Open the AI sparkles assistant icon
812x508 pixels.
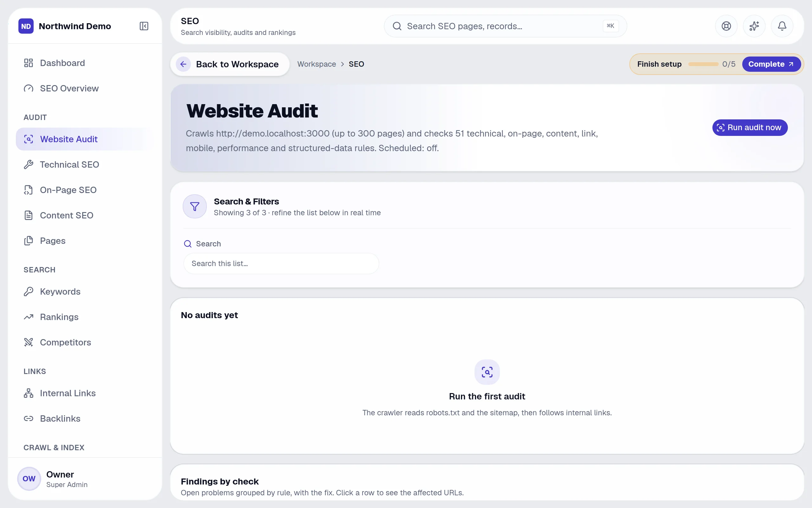coord(754,26)
